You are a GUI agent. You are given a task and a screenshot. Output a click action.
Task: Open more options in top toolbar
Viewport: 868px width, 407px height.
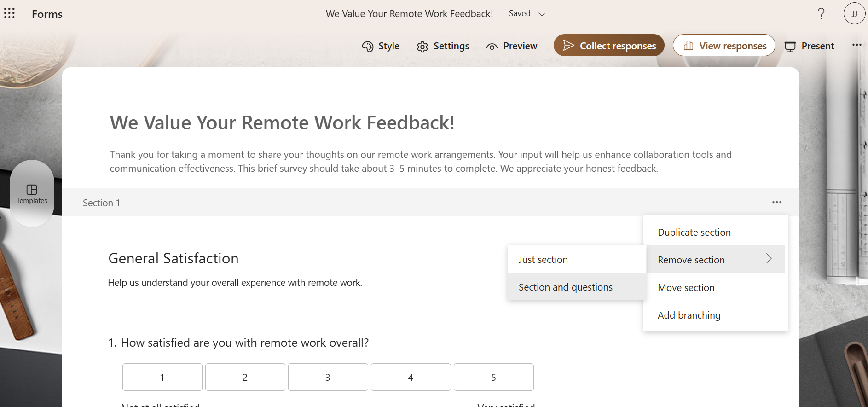(x=856, y=45)
